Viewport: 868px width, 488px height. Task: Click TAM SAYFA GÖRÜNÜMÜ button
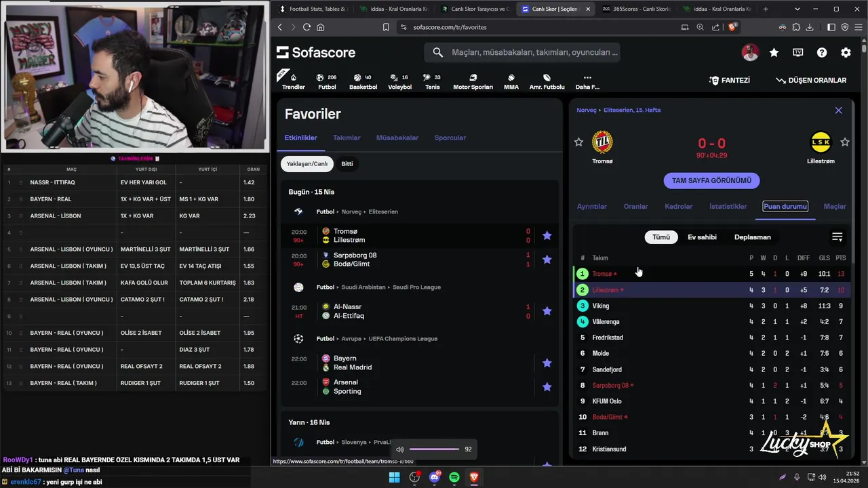coord(711,180)
